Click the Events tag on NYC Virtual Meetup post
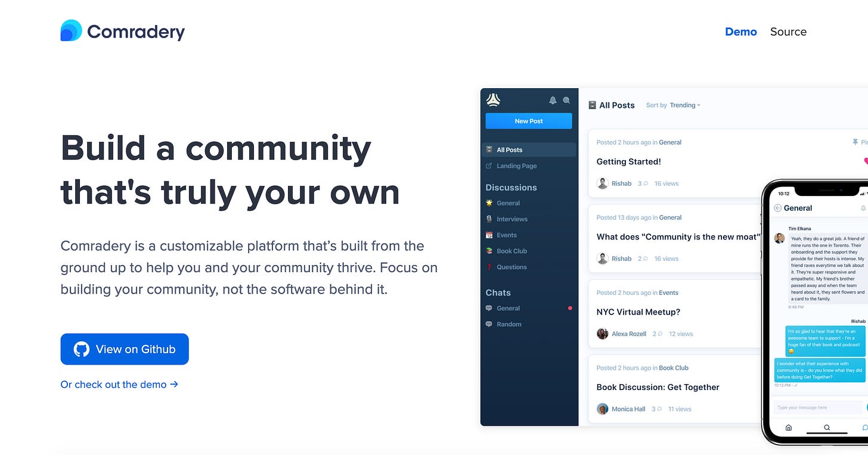Image resolution: width=868 pixels, height=455 pixels. pos(668,293)
